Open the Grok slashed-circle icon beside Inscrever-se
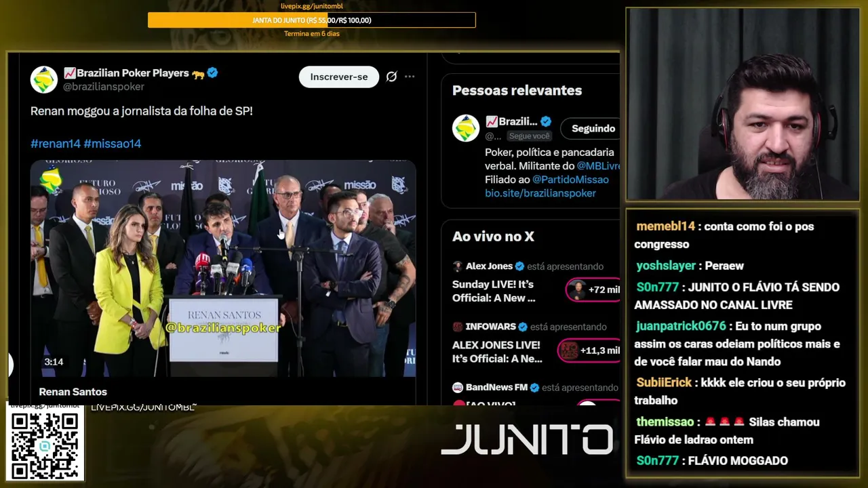The height and width of the screenshot is (488, 868). tap(391, 77)
